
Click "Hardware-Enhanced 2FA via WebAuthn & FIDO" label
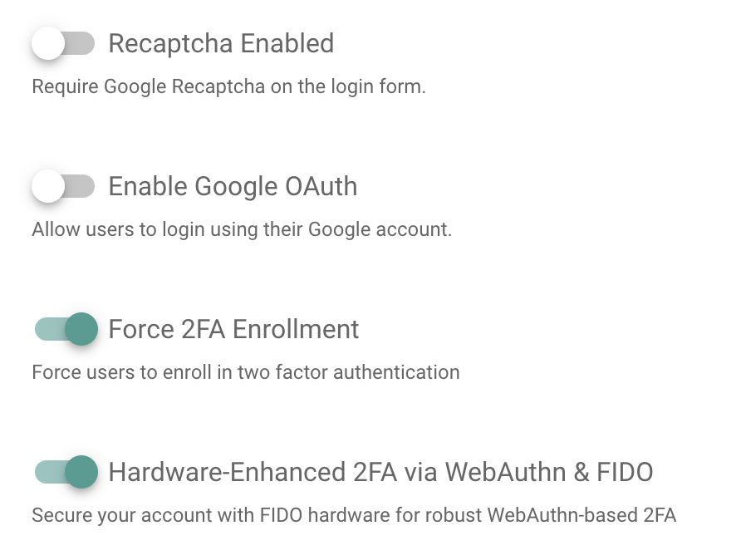pos(380,473)
